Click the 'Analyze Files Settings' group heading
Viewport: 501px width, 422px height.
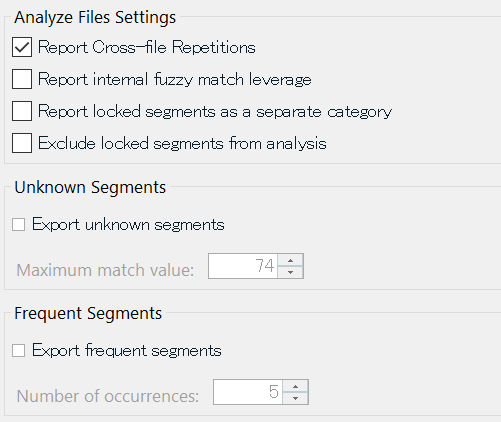95,17
